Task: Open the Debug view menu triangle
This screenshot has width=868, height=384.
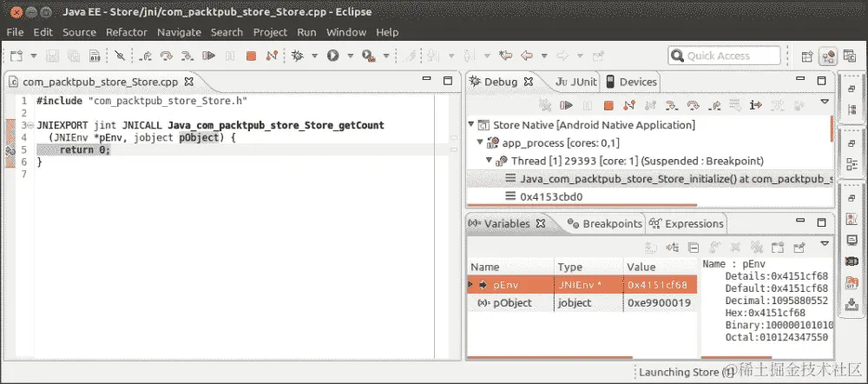Action: [x=825, y=102]
